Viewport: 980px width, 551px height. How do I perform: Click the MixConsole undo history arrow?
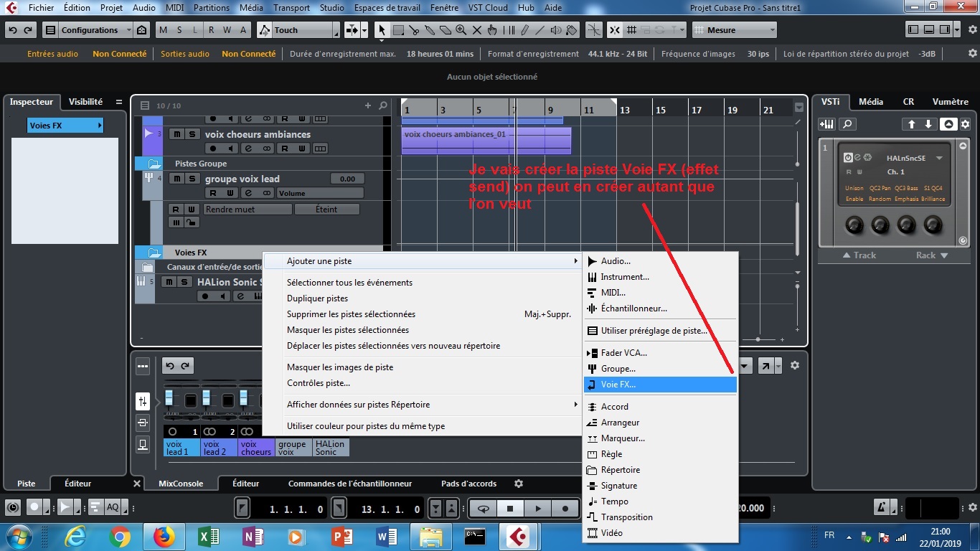(170, 366)
